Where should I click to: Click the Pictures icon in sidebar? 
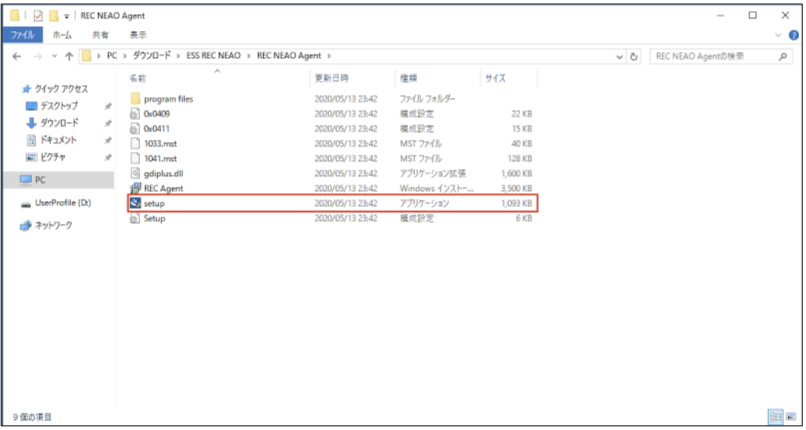(x=32, y=157)
